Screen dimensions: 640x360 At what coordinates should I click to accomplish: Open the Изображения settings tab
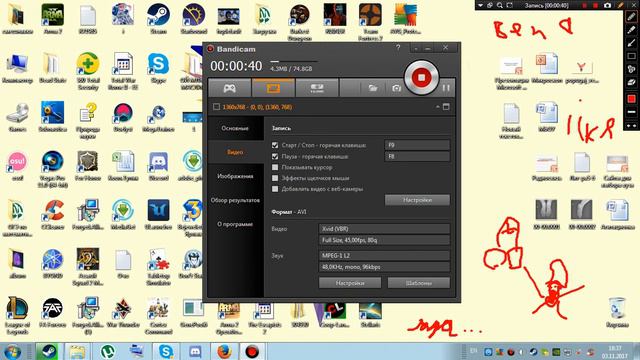point(235,176)
